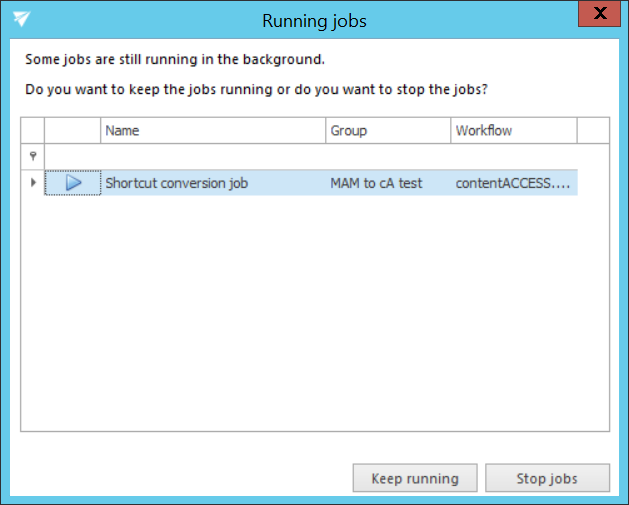This screenshot has width=629, height=505.
Task: Sort by the Workflow column header
Action: [513, 131]
